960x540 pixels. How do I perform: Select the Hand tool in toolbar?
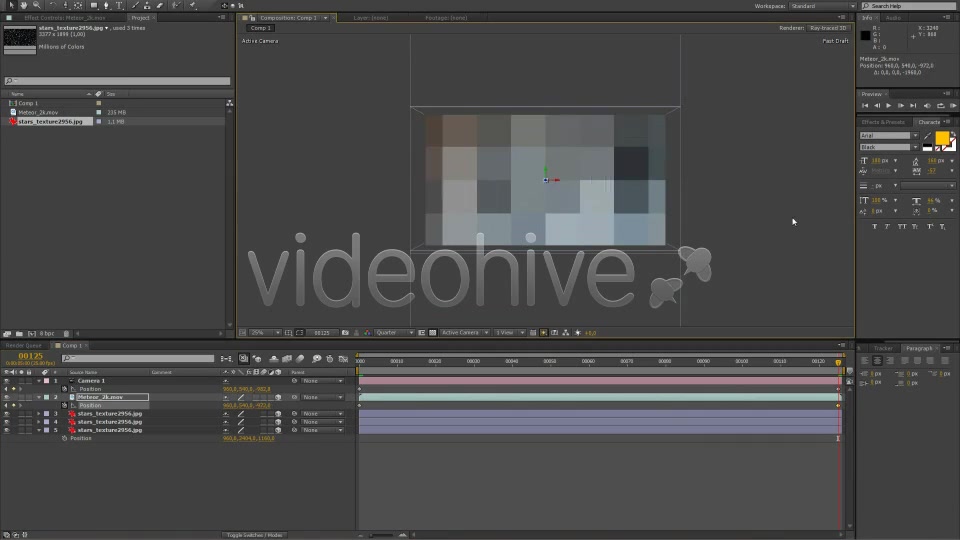[x=24, y=6]
